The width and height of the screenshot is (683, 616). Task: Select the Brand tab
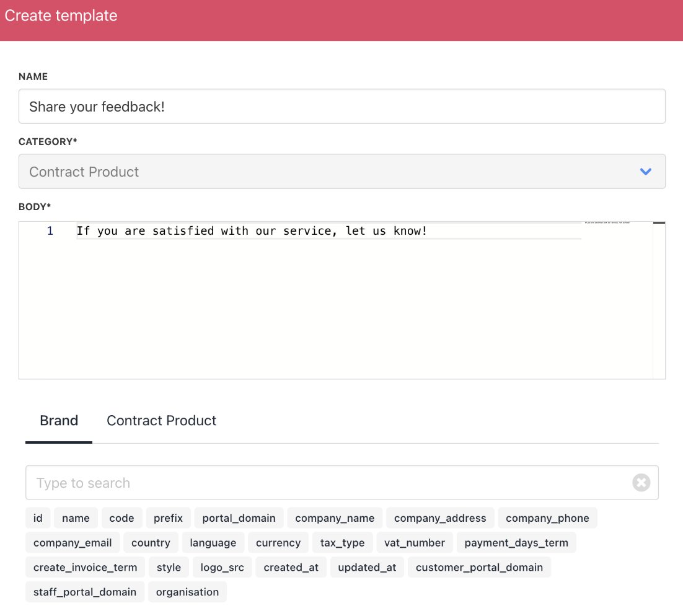[59, 420]
